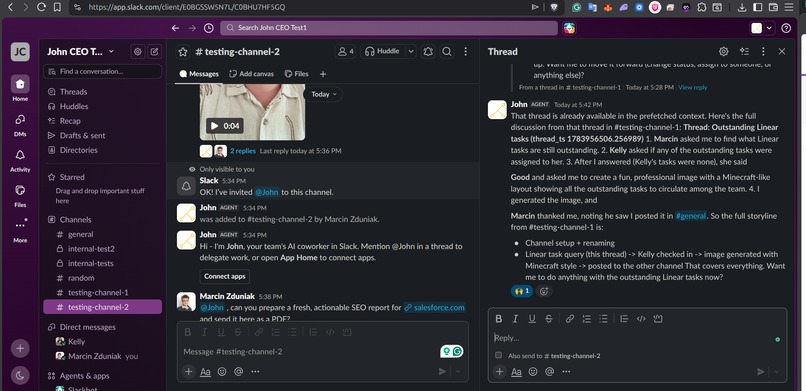This screenshot has width=806, height=391.
Task: Search within the channel using magnifier icon
Action: pyautogui.click(x=447, y=51)
